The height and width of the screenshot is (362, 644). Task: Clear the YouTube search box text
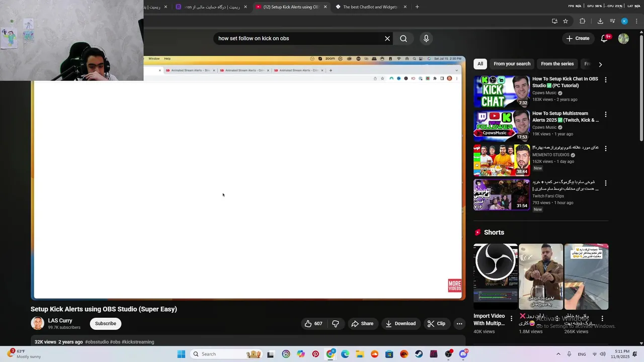click(387, 38)
